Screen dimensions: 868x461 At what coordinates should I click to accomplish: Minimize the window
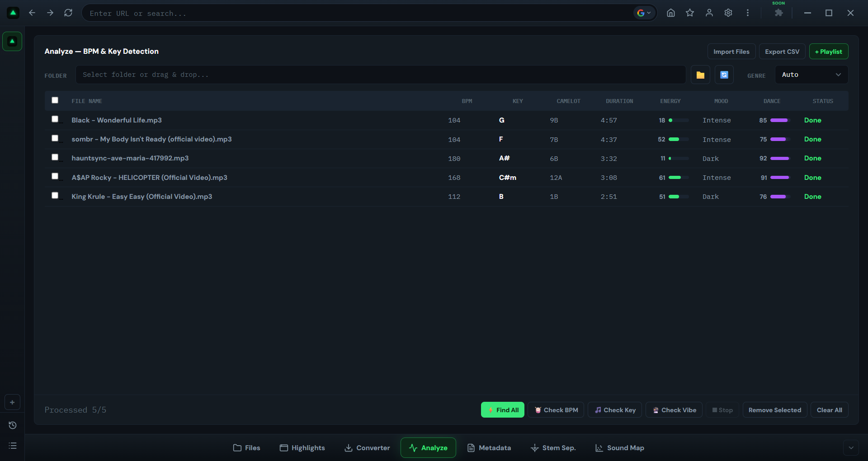pos(807,13)
